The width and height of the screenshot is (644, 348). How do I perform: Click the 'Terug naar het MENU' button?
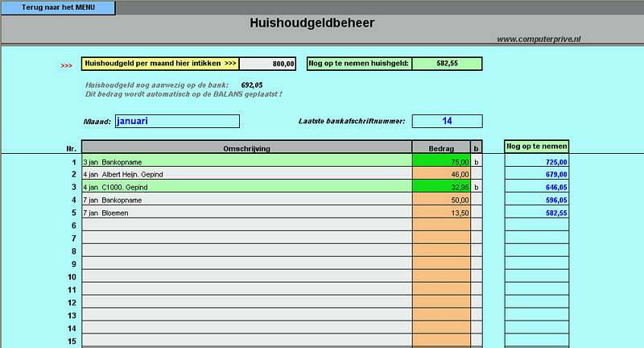[x=57, y=7]
